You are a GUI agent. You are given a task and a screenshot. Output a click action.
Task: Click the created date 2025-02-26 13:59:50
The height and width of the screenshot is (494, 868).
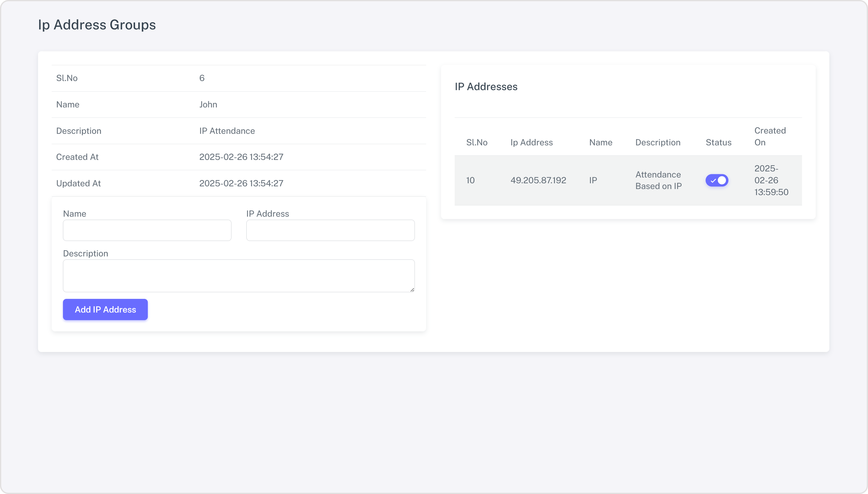pos(771,180)
